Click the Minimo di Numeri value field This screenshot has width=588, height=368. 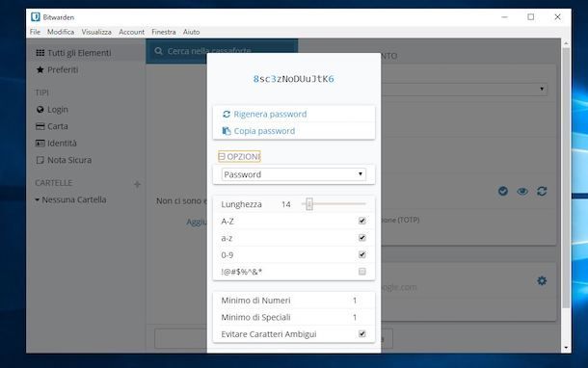point(355,301)
